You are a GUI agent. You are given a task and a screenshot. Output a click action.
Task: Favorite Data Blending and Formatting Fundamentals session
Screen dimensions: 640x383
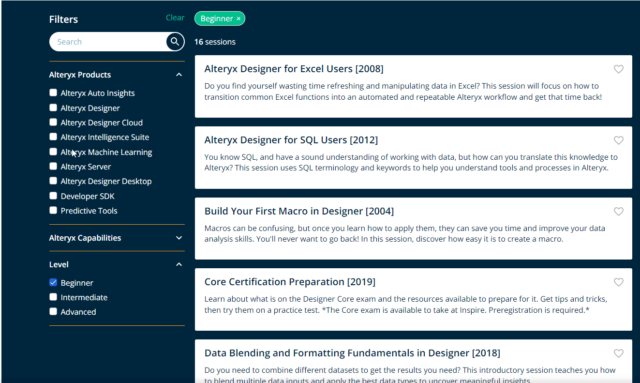618,353
